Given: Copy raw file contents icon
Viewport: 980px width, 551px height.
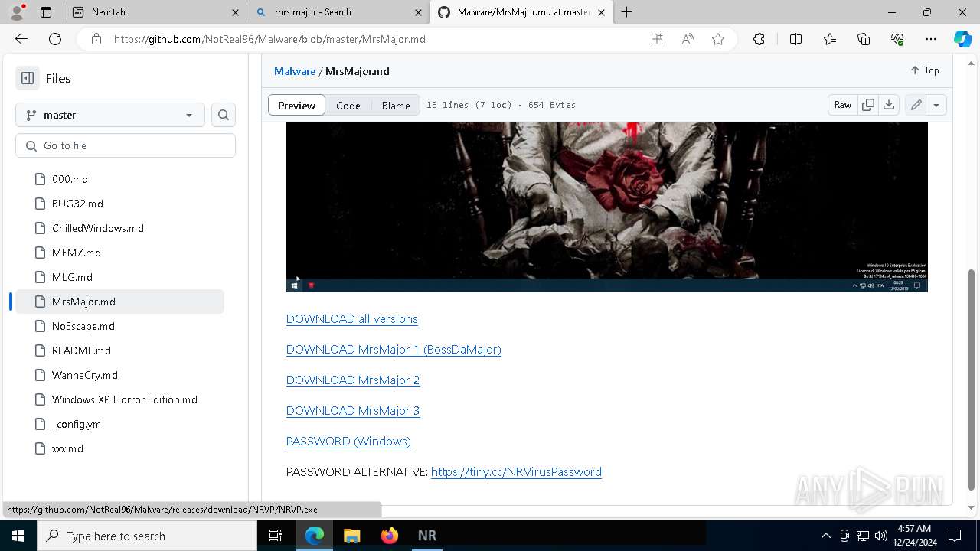Looking at the screenshot, I should pyautogui.click(x=868, y=105).
